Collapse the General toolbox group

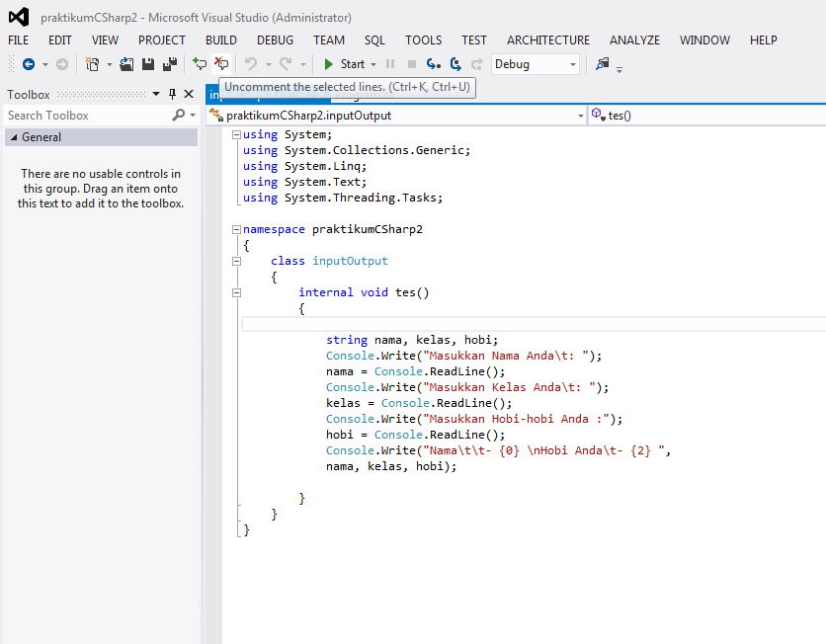[x=14, y=137]
